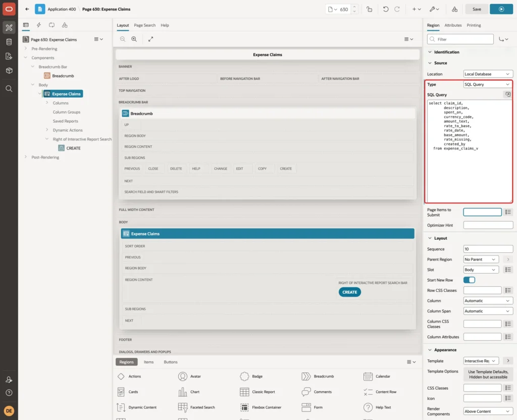Click the page lock icon
The width and height of the screenshot is (517, 420).
(369, 9)
